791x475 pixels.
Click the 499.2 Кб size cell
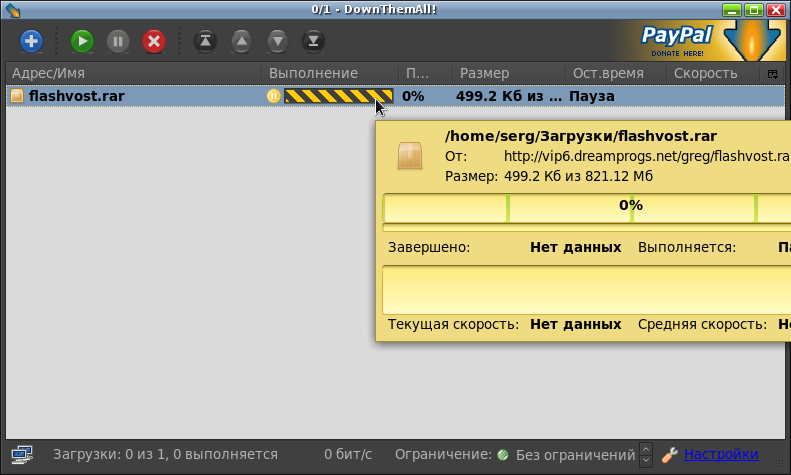point(508,96)
